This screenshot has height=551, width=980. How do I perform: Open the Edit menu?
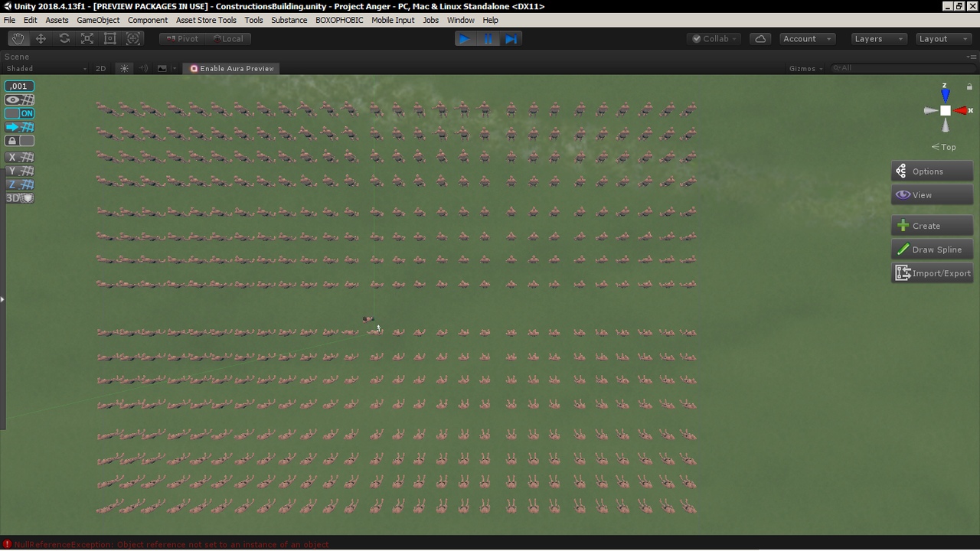point(30,20)
